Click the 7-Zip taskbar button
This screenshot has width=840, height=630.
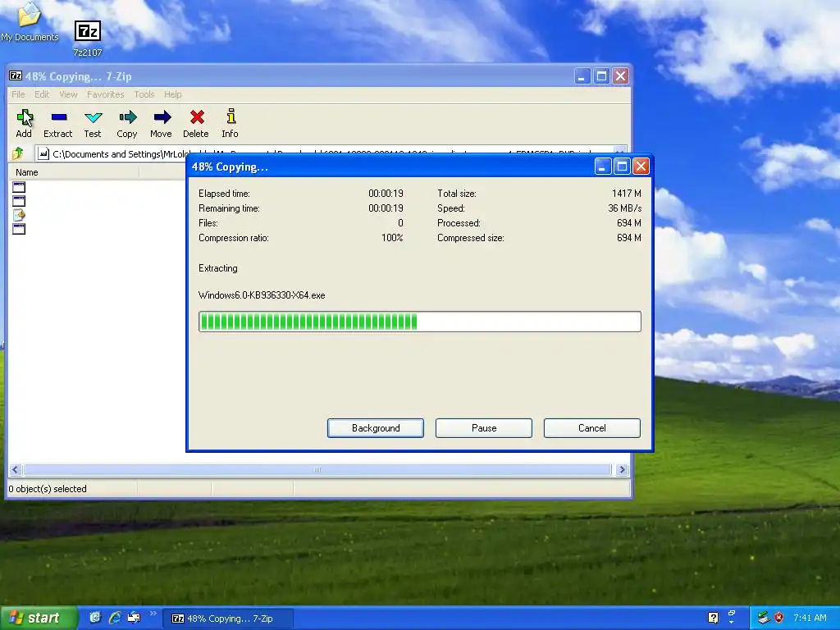tap(228, 619)
